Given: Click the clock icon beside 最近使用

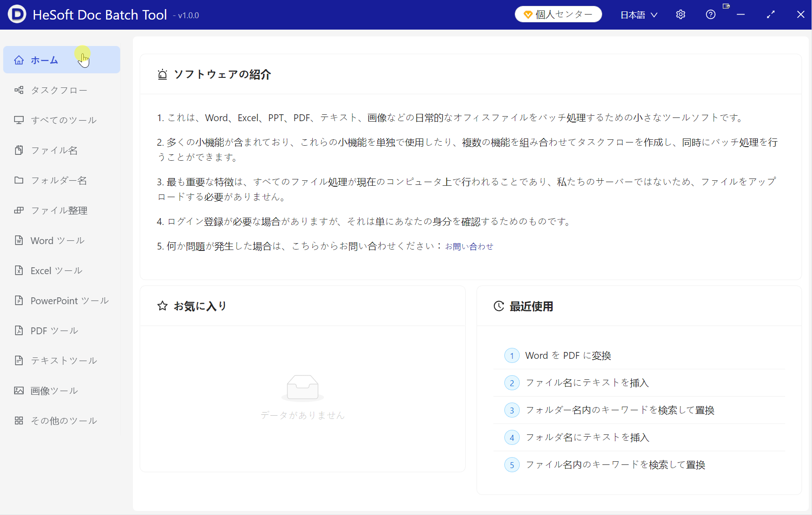Looking at the screenshot, I should [499, 306].
